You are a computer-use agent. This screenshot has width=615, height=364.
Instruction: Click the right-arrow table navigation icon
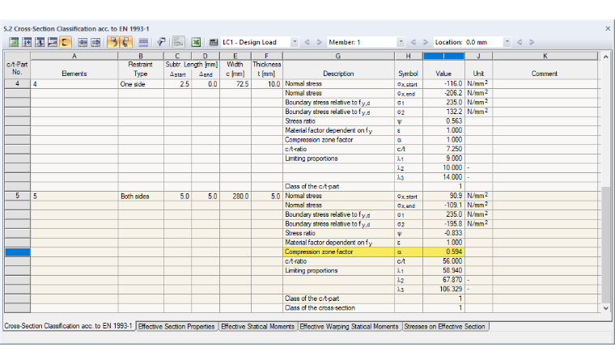(95, 42)
